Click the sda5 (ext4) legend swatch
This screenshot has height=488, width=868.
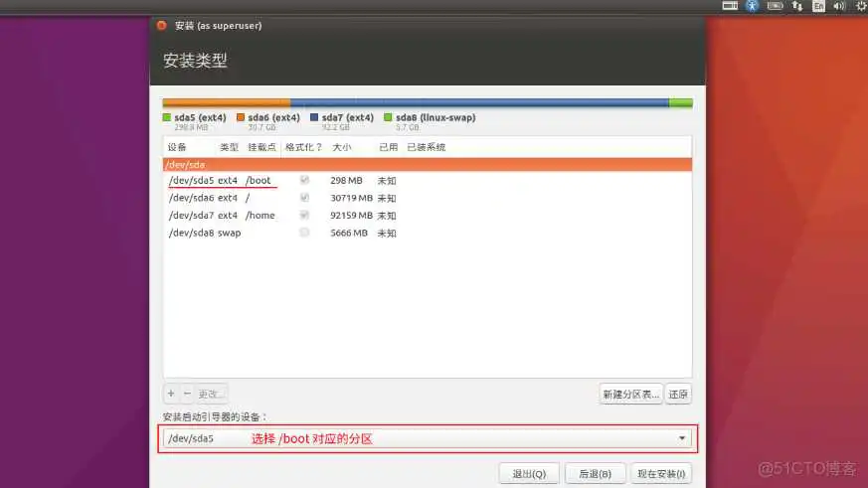(167, 117)
